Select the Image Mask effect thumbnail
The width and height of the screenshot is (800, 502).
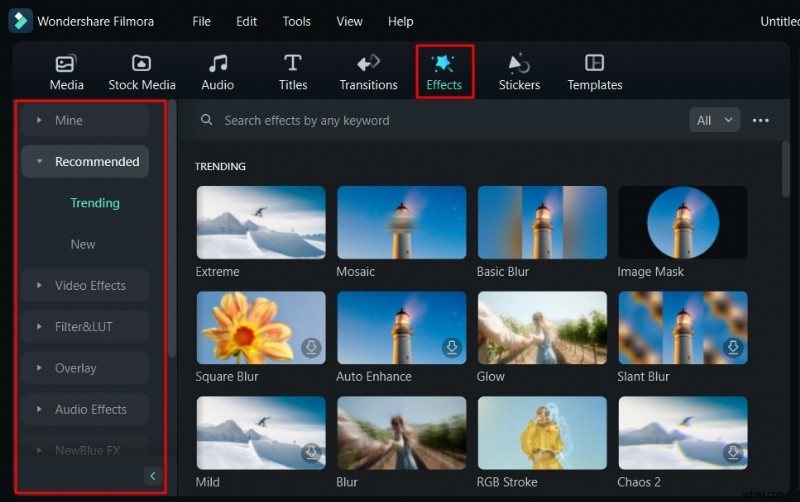click(683, 222)
